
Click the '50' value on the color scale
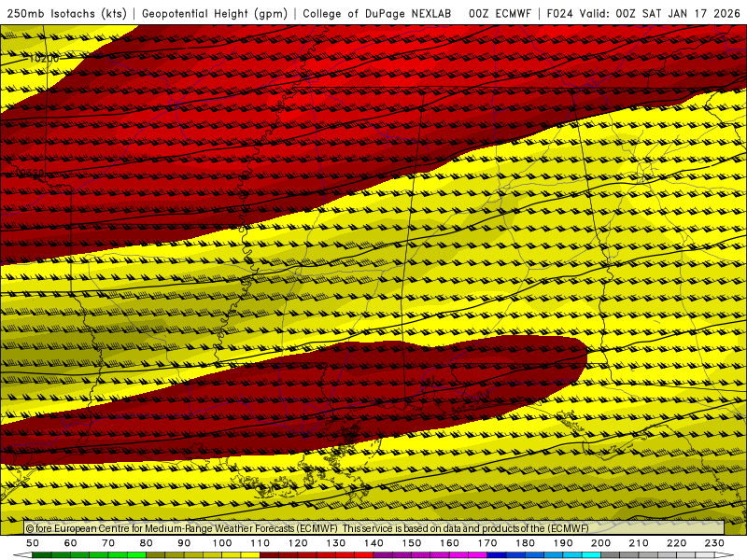tap(33, 543)
